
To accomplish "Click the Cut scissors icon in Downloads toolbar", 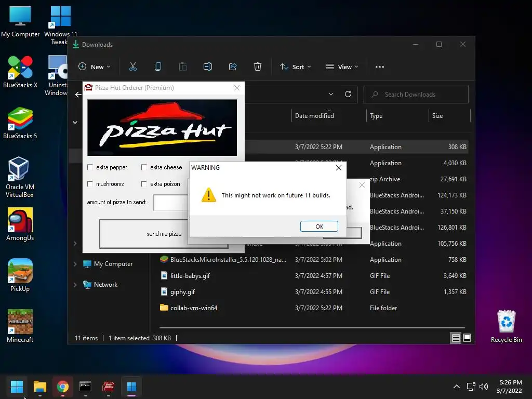I will [132, 66].
